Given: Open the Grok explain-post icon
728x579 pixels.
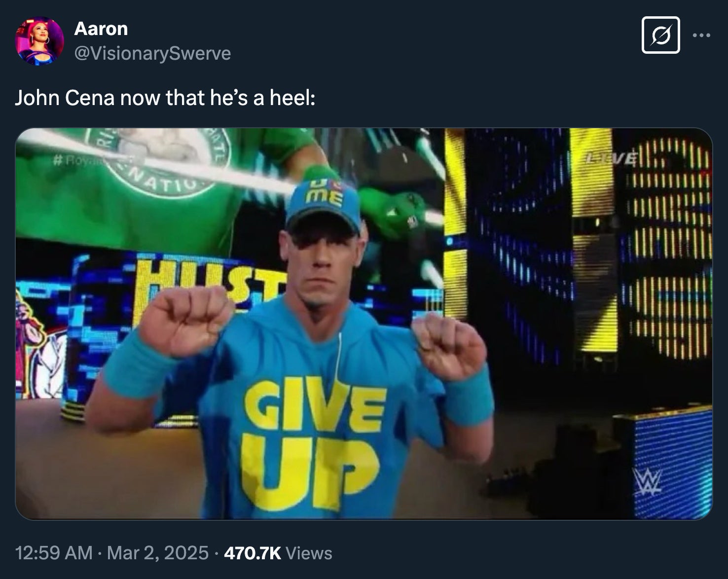Looking at the screenshot, I should pyautogui.click(x=660, y=35).
